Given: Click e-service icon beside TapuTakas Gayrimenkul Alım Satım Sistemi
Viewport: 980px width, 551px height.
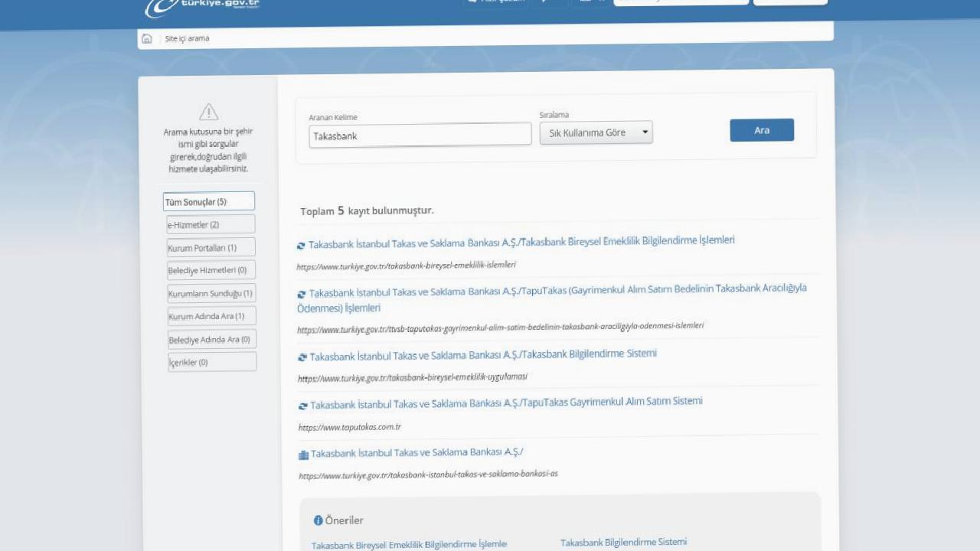Looking at the screenshot, I should [303, 406].
